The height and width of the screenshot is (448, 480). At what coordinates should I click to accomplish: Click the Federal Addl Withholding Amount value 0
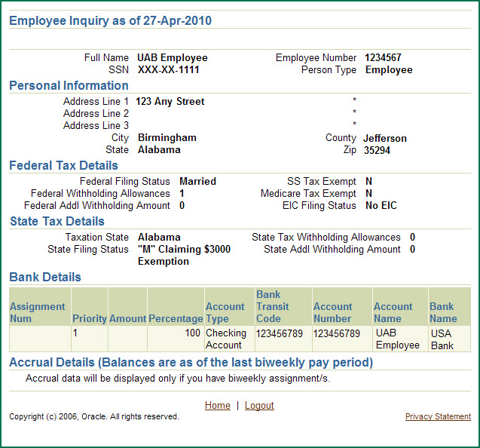(x=182, y=205)
